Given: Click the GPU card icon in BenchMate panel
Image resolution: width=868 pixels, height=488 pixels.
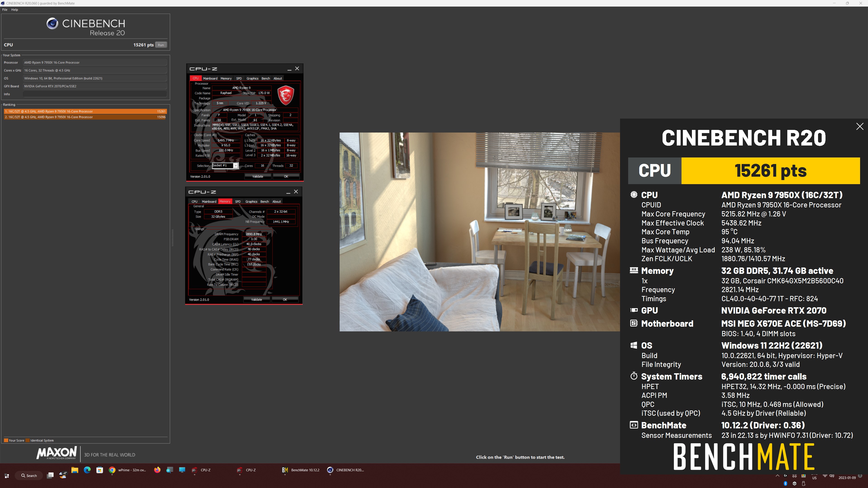Looking at the screenshot, I should coord(634,310).
